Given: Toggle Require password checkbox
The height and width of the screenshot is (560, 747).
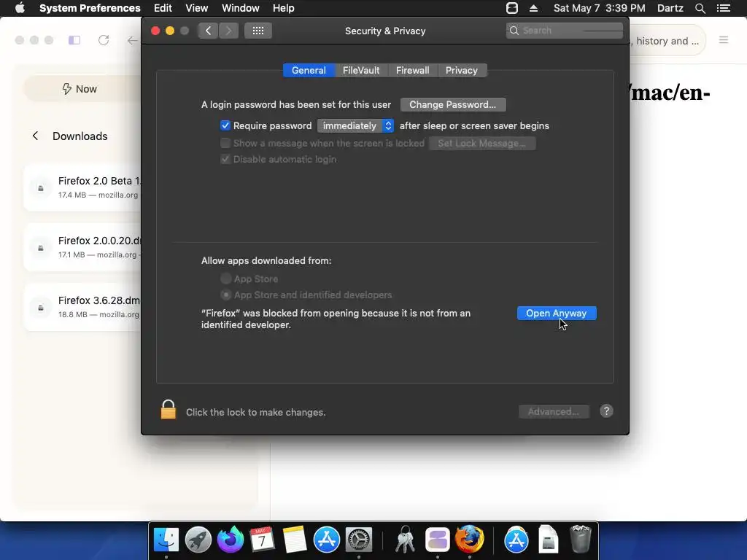Looking at the screenshot, I should coord(225,125).
